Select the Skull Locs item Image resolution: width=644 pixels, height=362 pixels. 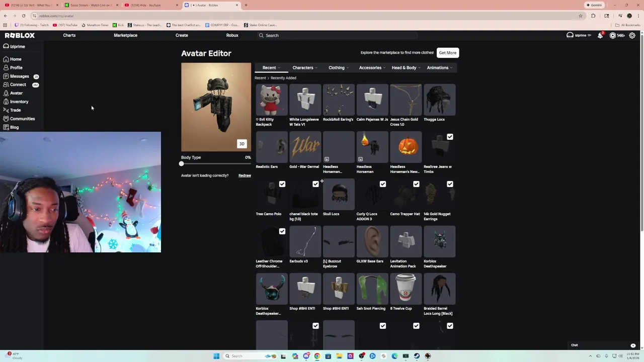pos(339,198)
